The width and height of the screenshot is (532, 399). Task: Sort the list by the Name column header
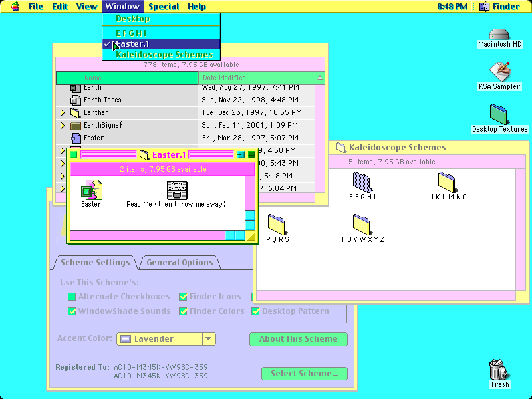(x=127, y=78)
